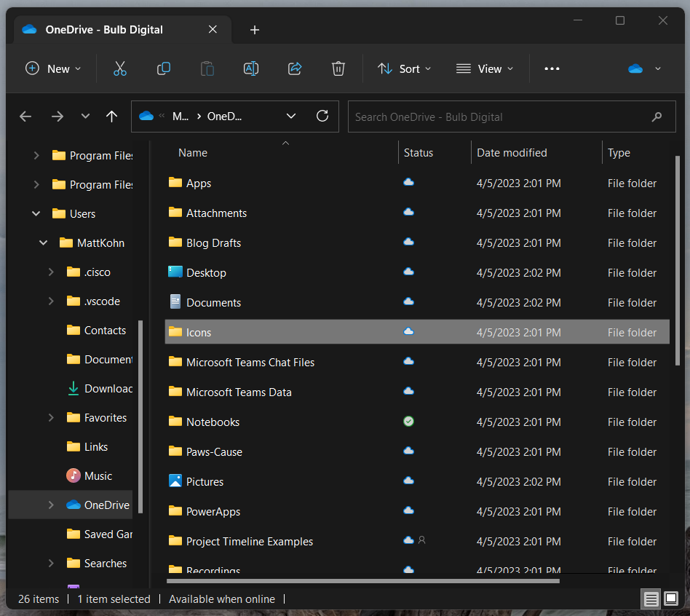Close the OneDrive - Bulb Digital tab

click(x=213, y=29)
